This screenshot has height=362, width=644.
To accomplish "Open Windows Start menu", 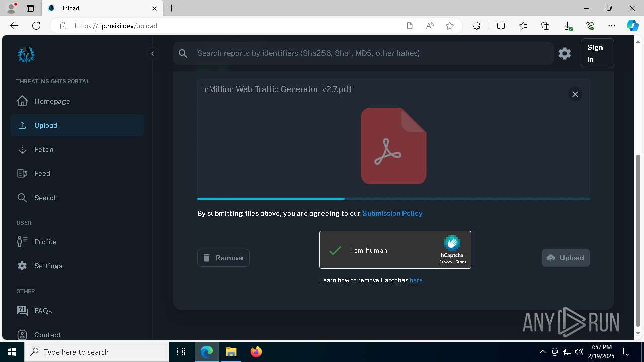I will point(12,352).
